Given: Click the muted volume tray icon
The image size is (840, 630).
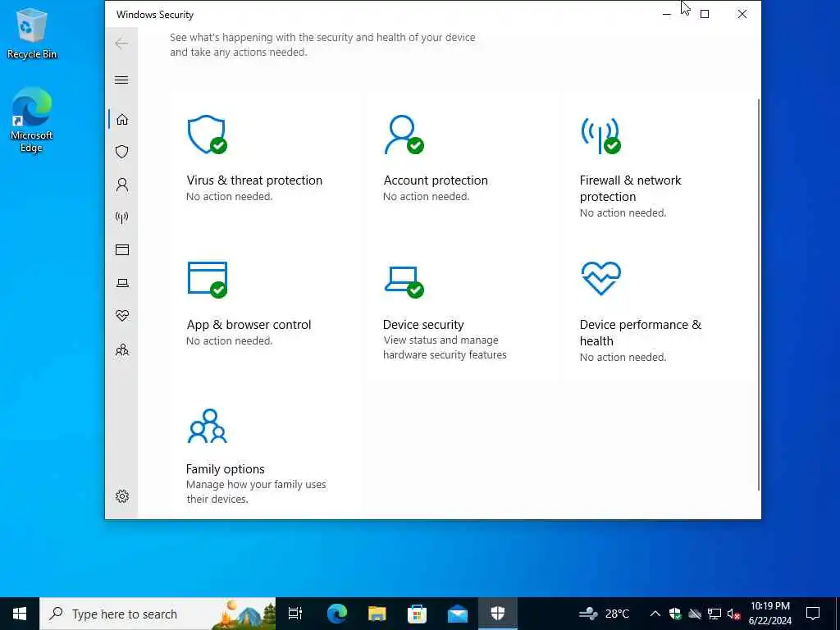Looking at the screenshot, I should 733,614.
